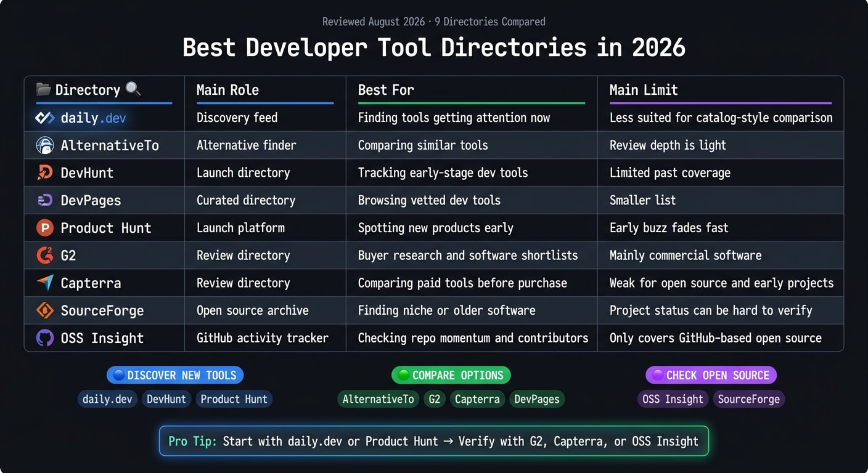868x473 pixels.
Task: Click the daily.dev chip under Discover
Action: [x=107, y=399]
